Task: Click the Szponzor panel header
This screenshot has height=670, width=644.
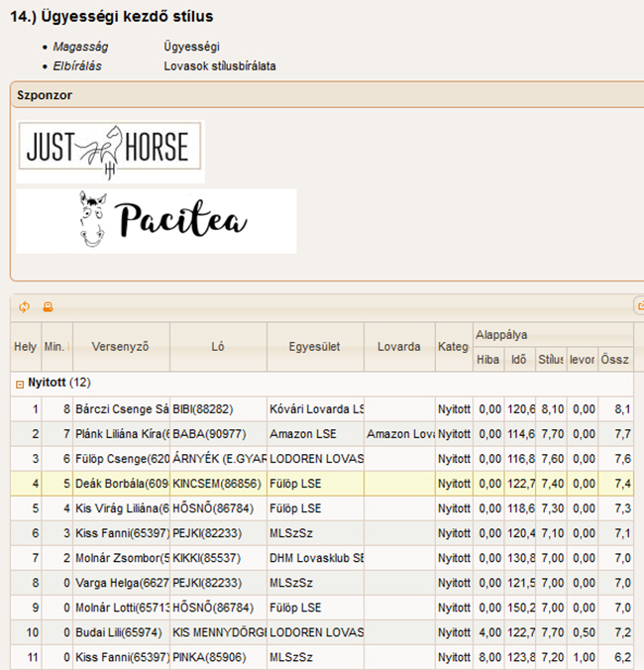Action: click(x=45, y=95)
